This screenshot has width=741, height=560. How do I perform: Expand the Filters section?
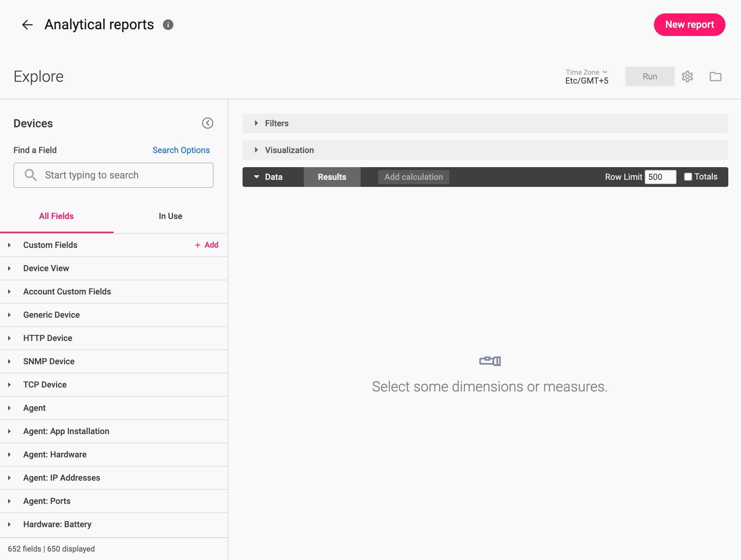pyautogui.click(x=485, y=123)
